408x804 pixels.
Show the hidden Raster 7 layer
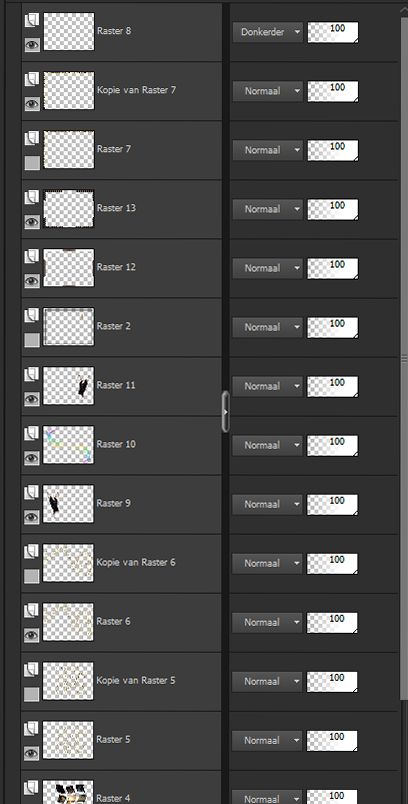point(32,163)
